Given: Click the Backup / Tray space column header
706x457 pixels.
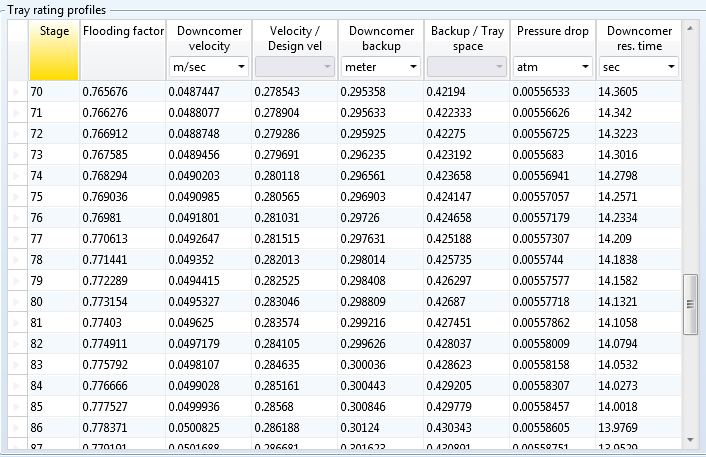Looking at the screenshot, I should [x=467, y=38].
